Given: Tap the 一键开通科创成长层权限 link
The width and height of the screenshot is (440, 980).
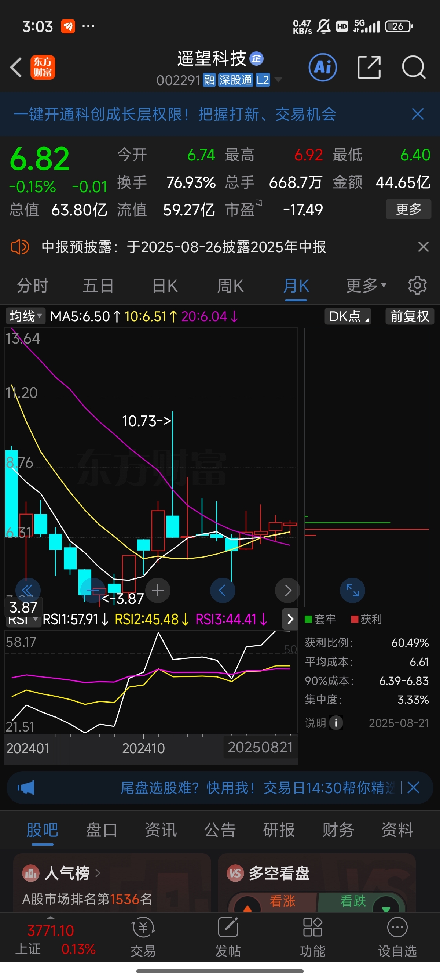Looking at the screenshot, I should coord(175,114).
